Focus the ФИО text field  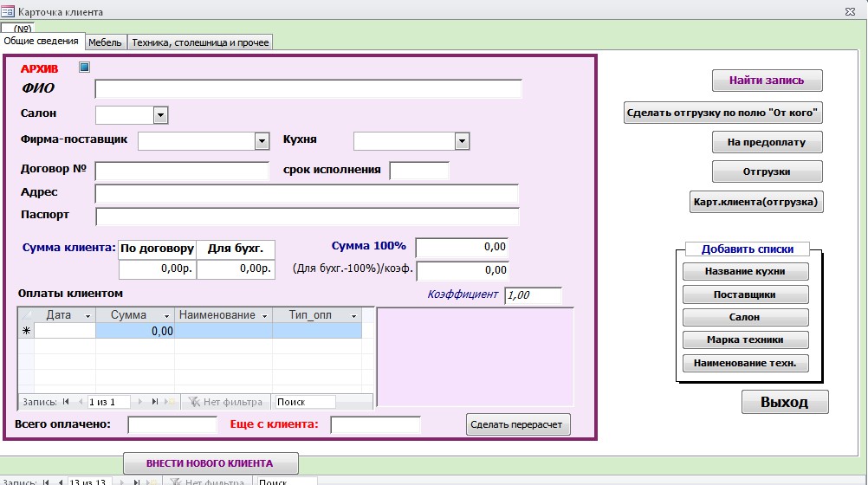point(308,89)
